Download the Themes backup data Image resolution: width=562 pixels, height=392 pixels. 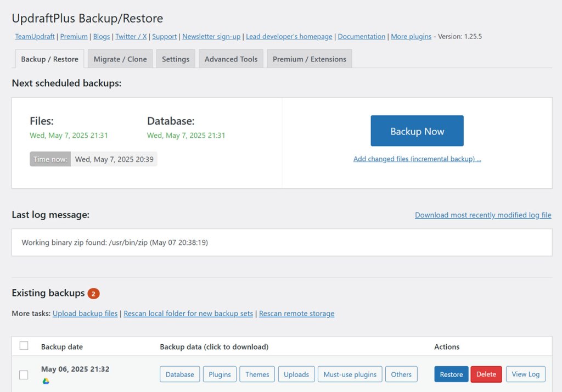[x=257, y=374]
